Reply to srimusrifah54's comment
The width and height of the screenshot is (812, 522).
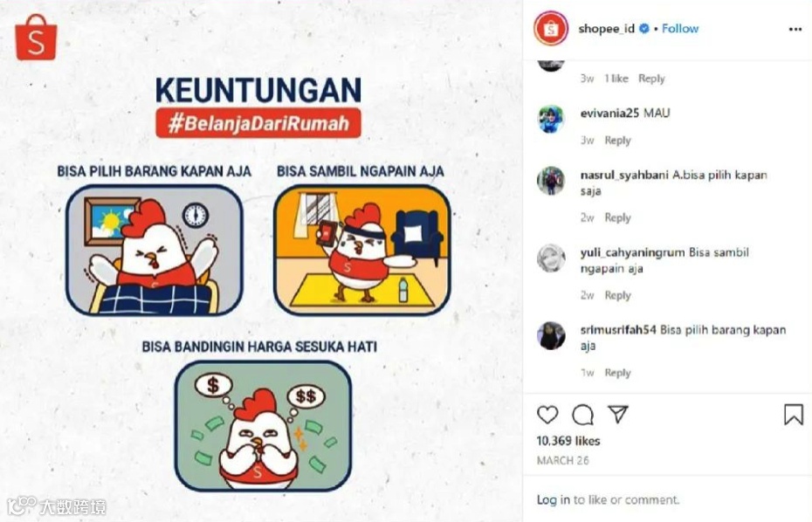pyautogui.click(x=618, y=373)
